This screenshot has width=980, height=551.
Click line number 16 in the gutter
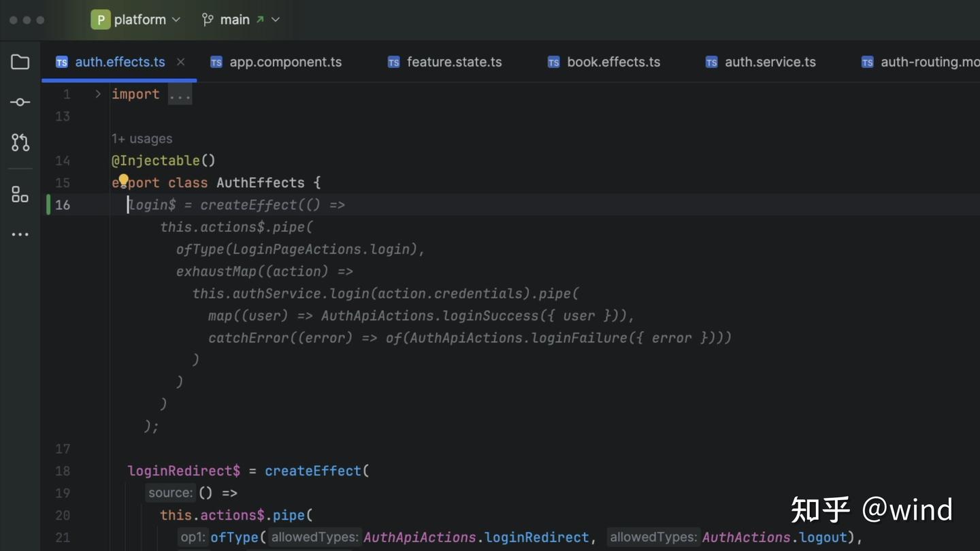(x=63, y=205)
